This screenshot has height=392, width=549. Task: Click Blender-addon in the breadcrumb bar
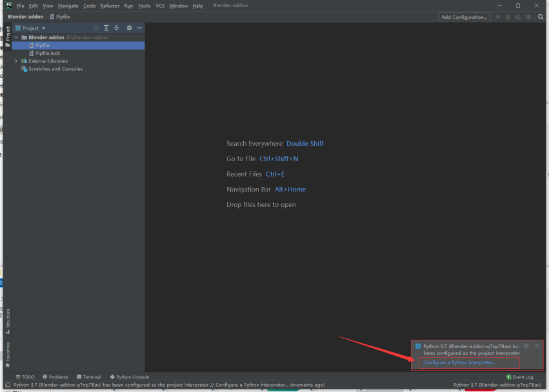tap(26, 17)
